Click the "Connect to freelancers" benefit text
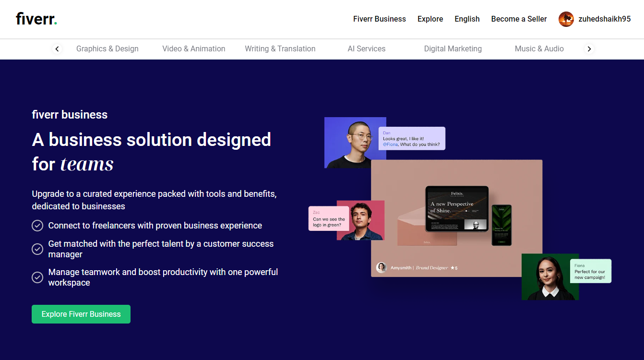The height and width of the screenshot is (360, 644). pos(155,226)
